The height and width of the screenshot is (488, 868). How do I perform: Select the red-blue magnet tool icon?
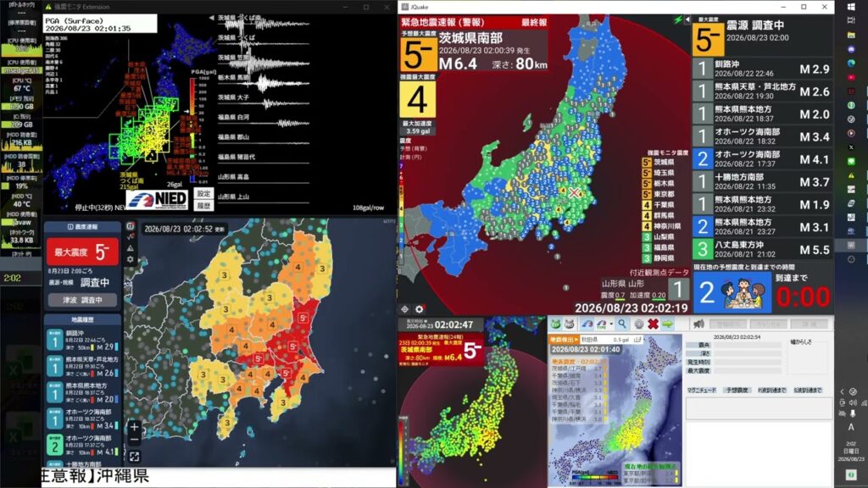pos(587,324)
